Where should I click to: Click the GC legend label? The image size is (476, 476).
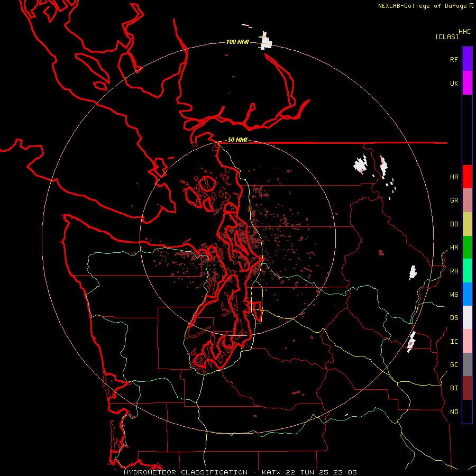coord(454,365)
